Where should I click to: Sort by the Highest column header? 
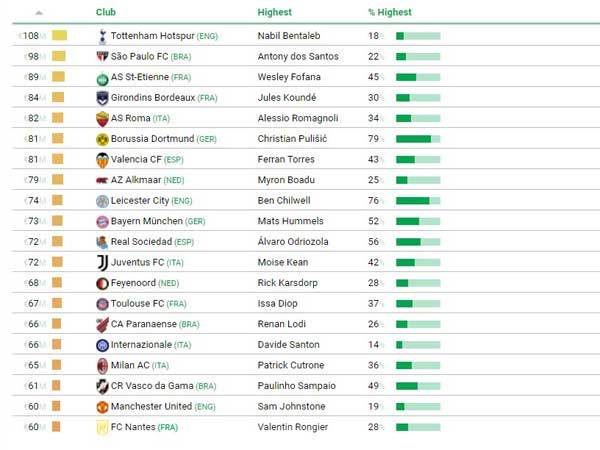click(x=274, y=13)
